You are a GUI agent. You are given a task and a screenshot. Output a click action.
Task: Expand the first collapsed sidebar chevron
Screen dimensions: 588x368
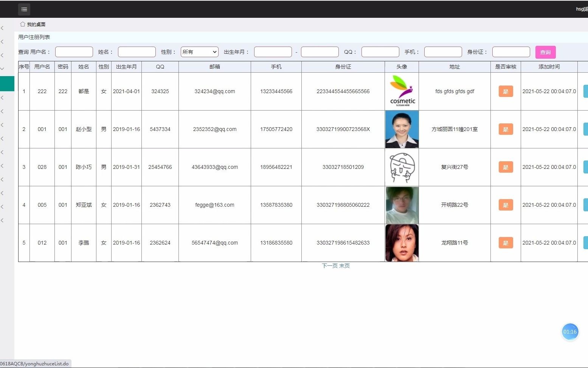(3, 28)
